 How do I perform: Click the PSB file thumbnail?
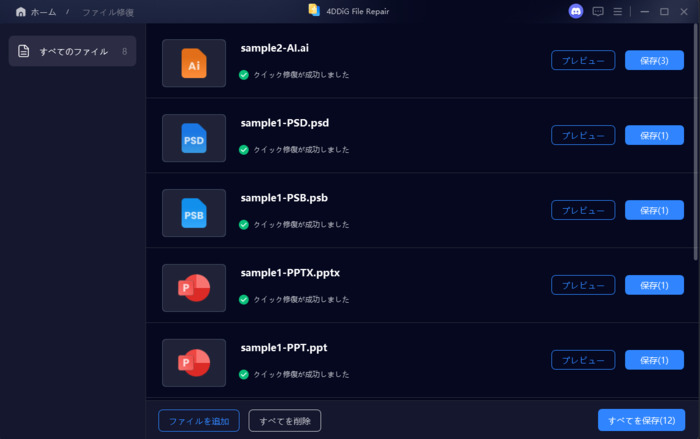pos(194,213)
